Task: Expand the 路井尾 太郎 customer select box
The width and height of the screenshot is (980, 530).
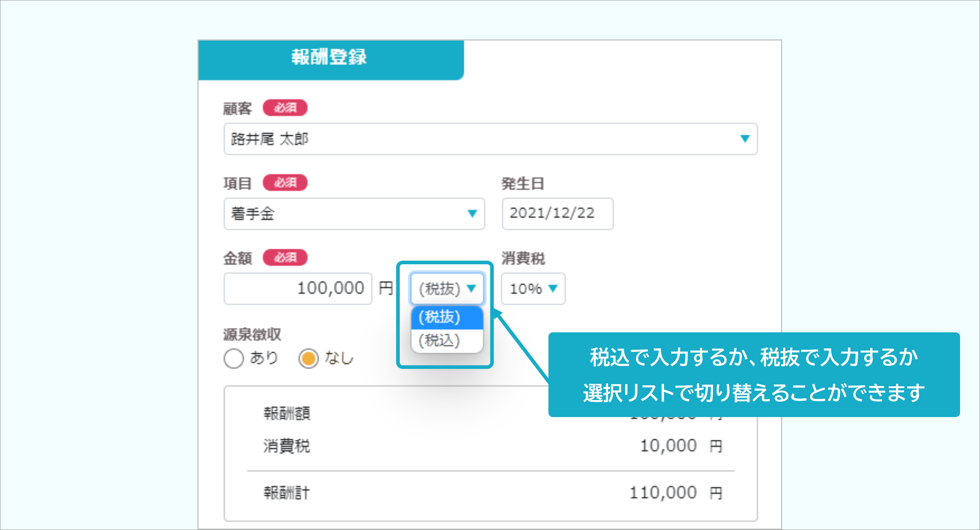Action: click(490, 139)
